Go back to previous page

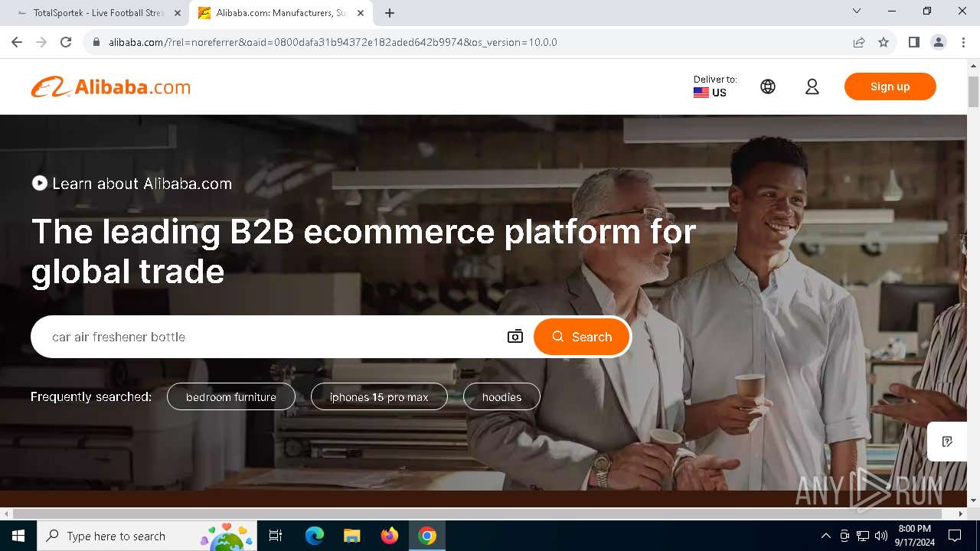(17, 42)
